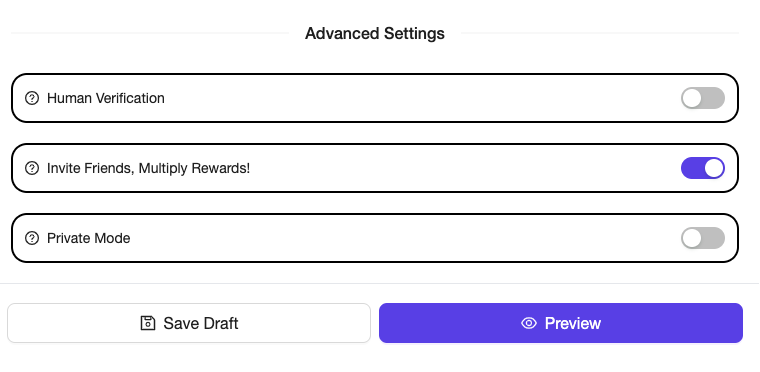Open the Preview with the purple button

click(561, 323)
